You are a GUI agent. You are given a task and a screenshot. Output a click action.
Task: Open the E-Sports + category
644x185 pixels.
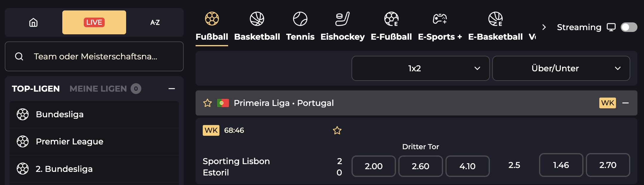click(x=439, y=18)
